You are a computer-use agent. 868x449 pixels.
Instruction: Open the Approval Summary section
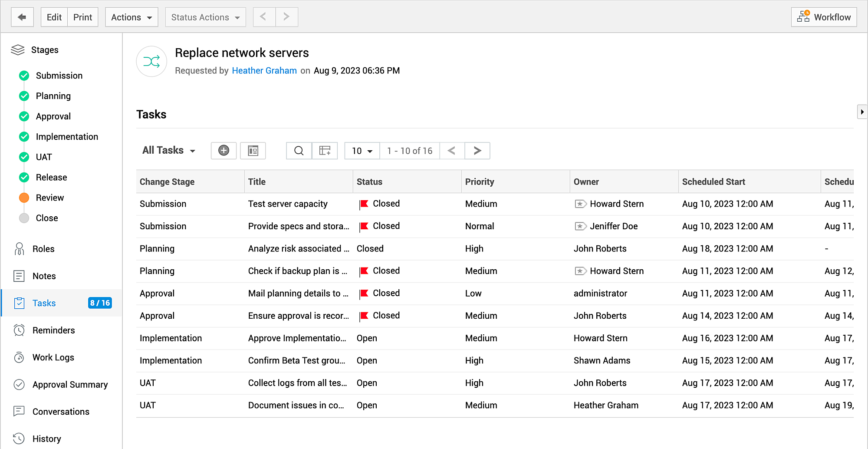70,385
